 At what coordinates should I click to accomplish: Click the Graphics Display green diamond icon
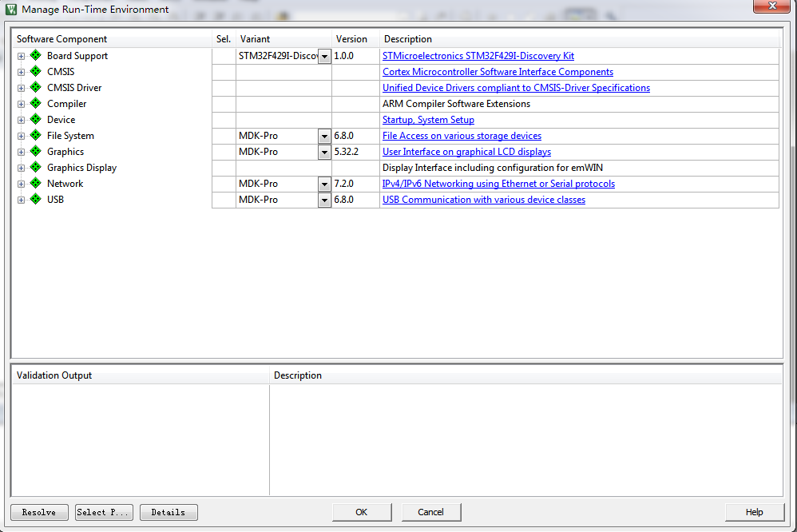point(36,167)
